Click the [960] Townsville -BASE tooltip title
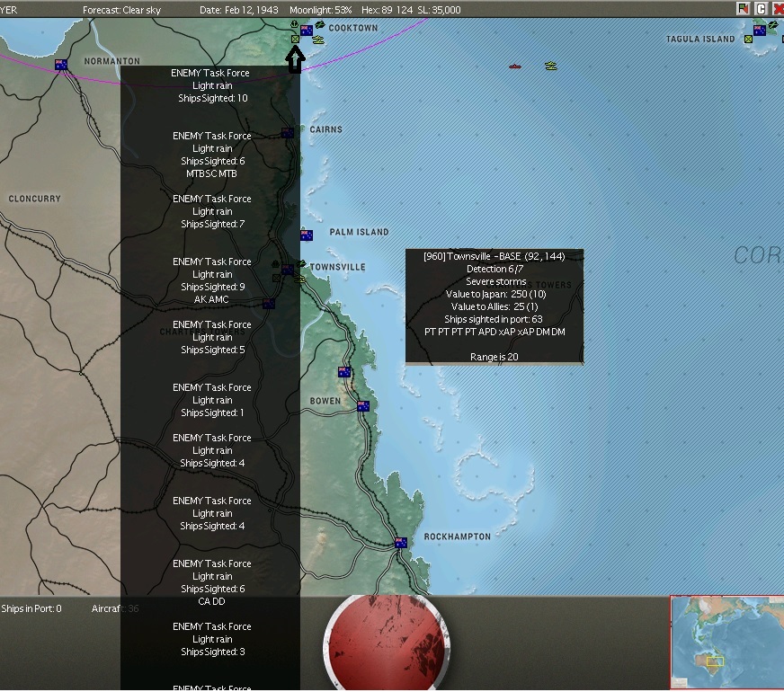Viewport: 784px width, 692px height. coord(494,256)
